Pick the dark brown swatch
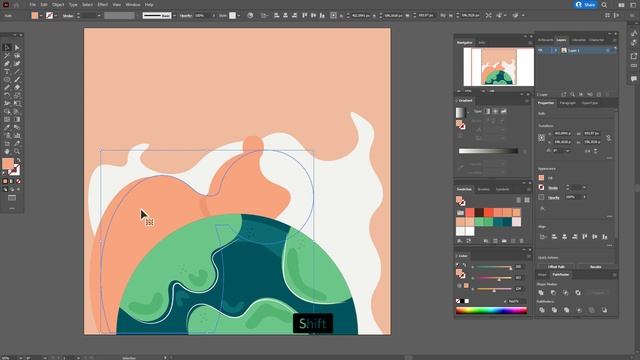 click(x=479, y=212)
